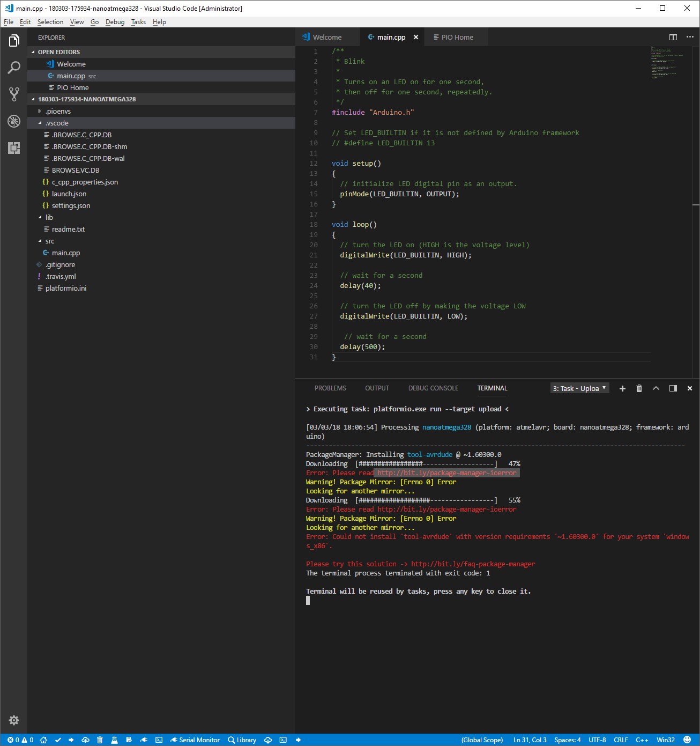
Task: Open the Help menu
Action: [159, 22]
